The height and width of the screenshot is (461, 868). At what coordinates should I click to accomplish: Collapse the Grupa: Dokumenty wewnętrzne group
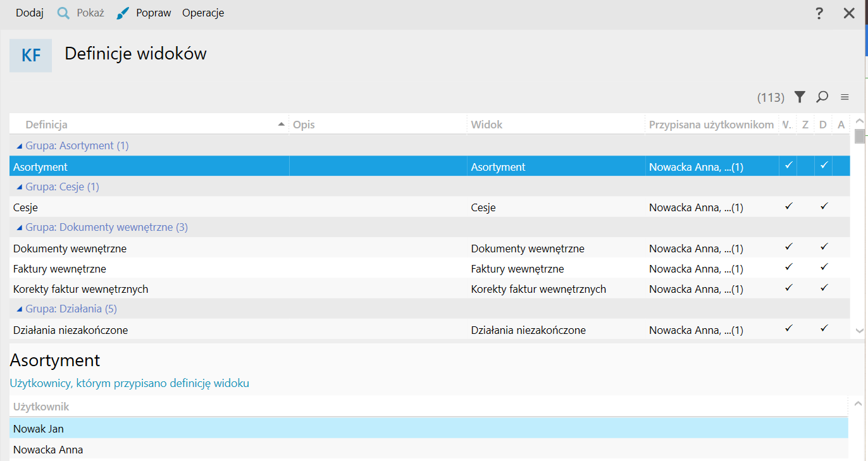(x=20, y=228)
